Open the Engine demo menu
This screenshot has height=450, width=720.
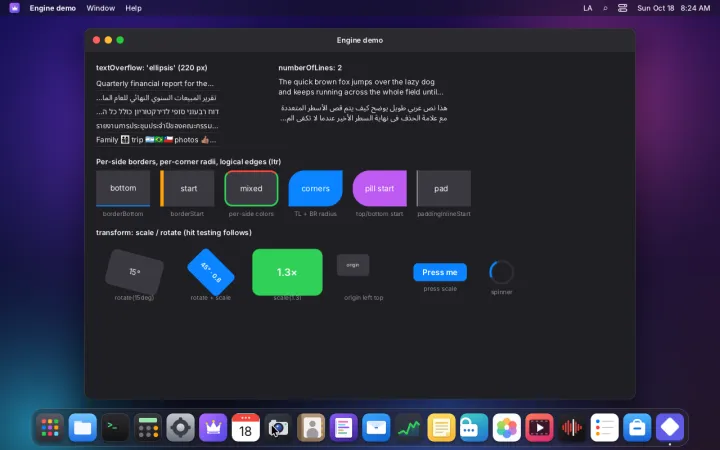click(52, 8)
